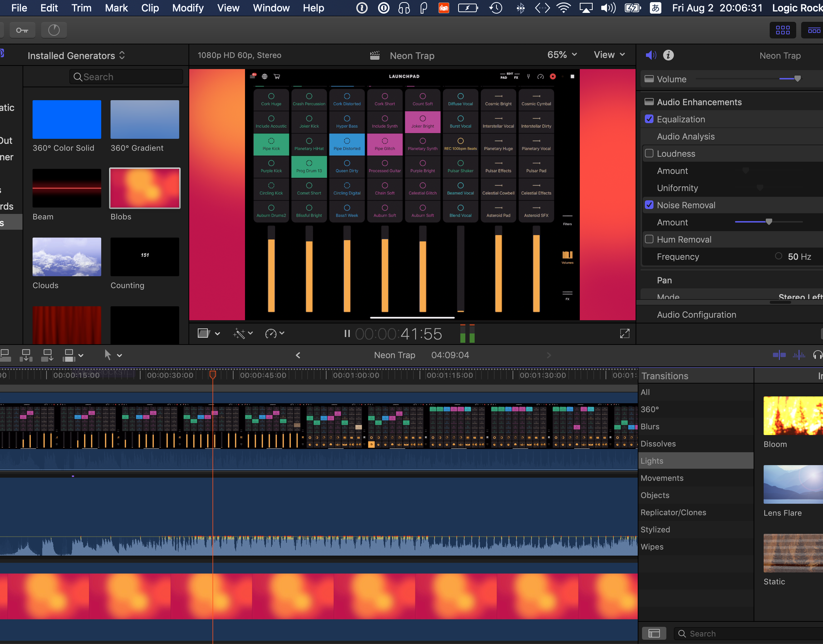Adjust the Volume slider handle
This screenshot has width=823, height=644.
(797, 78)
